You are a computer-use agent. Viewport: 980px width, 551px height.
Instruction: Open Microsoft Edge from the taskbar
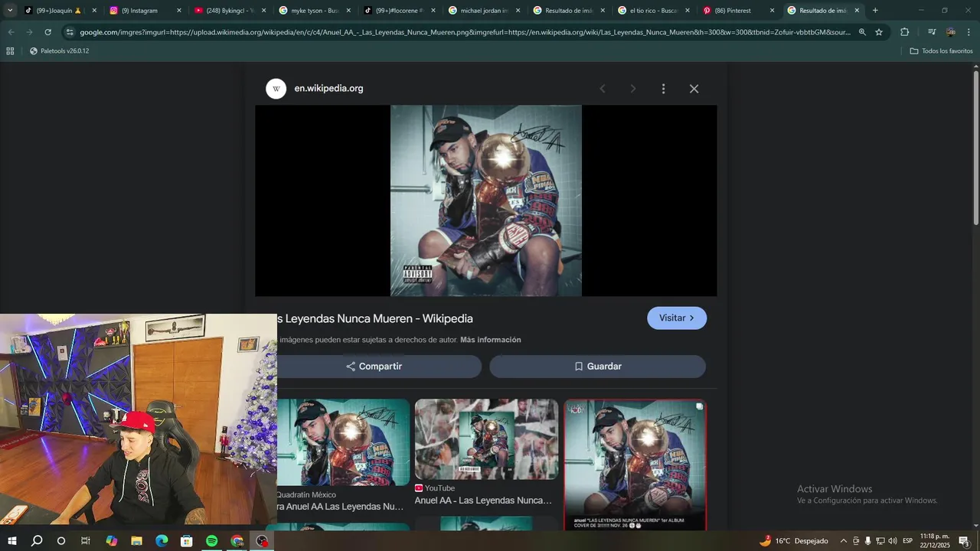coord(162,541)
